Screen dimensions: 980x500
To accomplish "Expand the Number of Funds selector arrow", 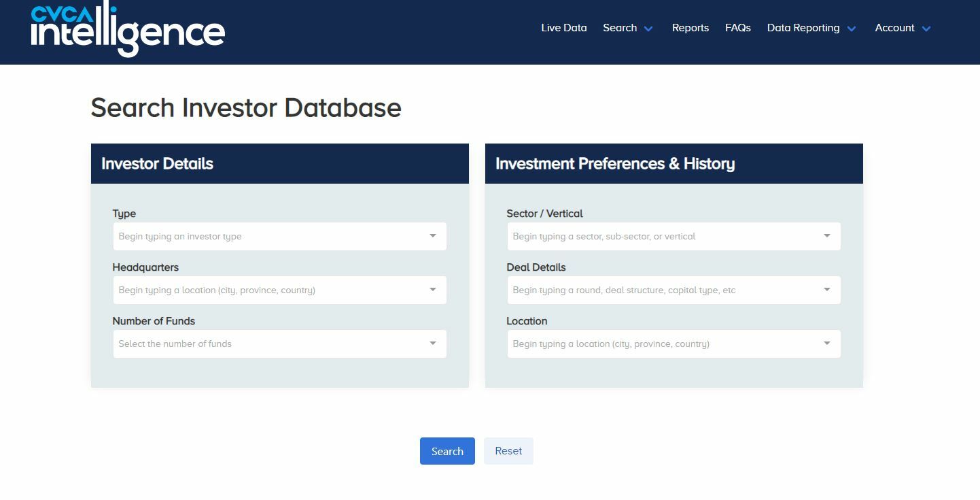I will click(x=433, y=344).
